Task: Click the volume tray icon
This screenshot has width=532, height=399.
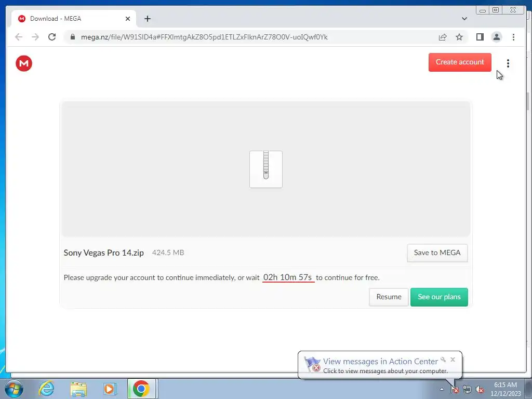Action: 480,389
